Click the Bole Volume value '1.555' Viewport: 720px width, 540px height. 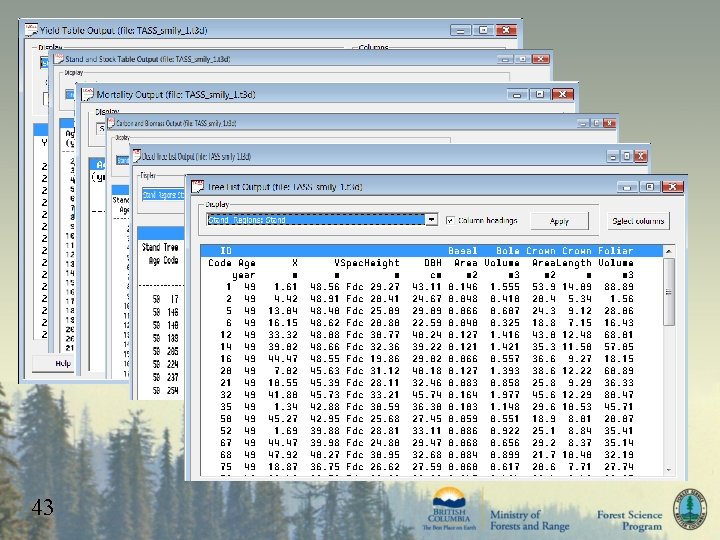pyautogui.click(x=505, y=287)
